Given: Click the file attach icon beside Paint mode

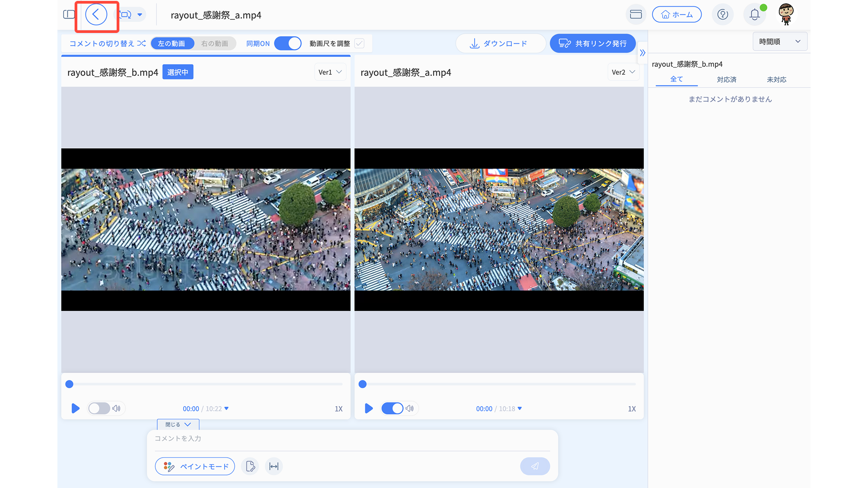Looking at the screenshot, I should click(x=250, y=466).
